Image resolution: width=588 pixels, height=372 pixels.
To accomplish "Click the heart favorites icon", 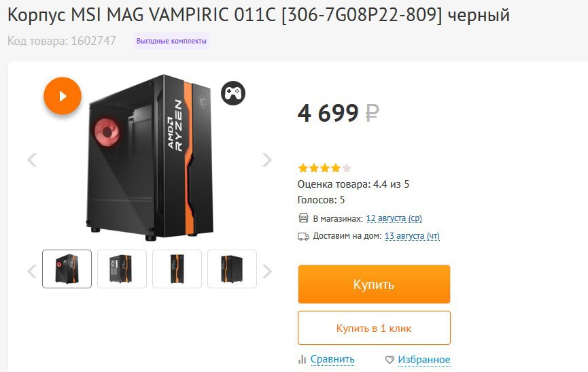I will click(x=390, y=360).
